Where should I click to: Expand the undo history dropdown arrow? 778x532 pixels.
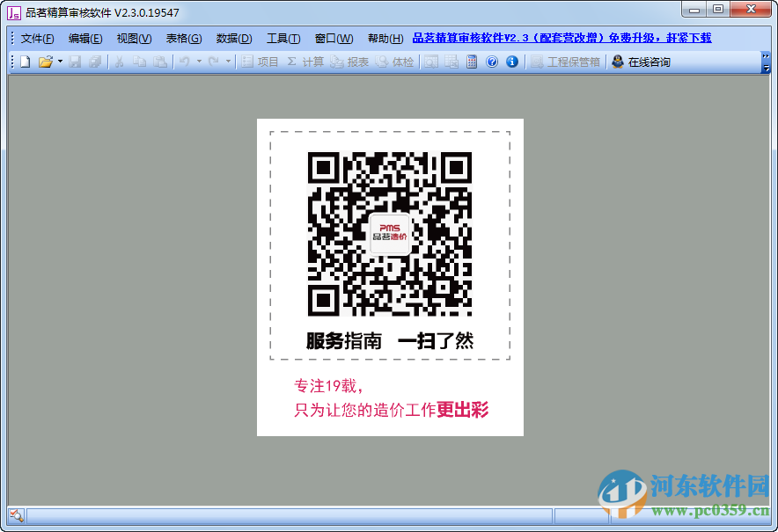[199, 62]
